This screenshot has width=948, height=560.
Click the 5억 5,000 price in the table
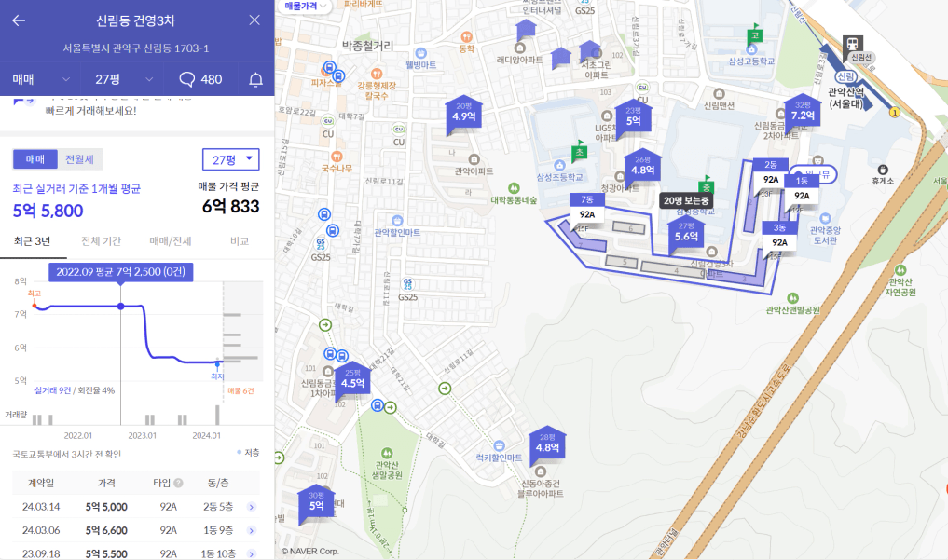106,507
